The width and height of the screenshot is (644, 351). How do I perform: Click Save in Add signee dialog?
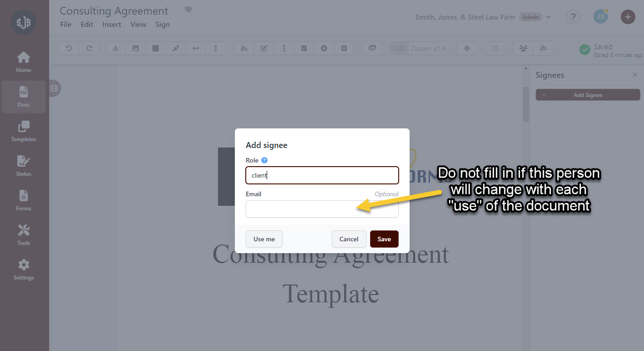point(384,239)
